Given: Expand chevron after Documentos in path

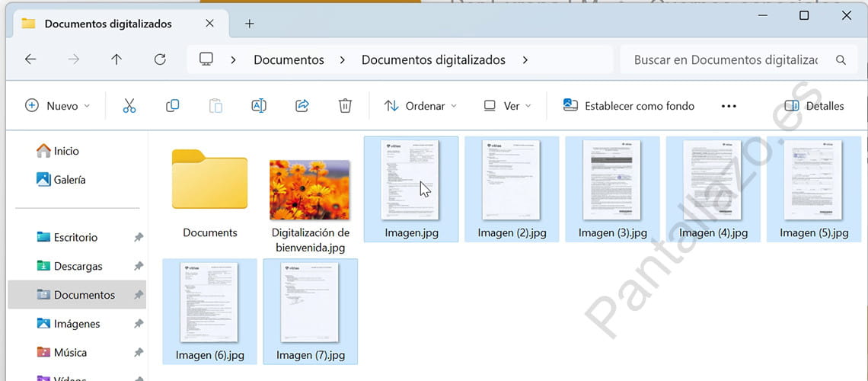Looking at the screenshot, I should click(x=343, y=59).
